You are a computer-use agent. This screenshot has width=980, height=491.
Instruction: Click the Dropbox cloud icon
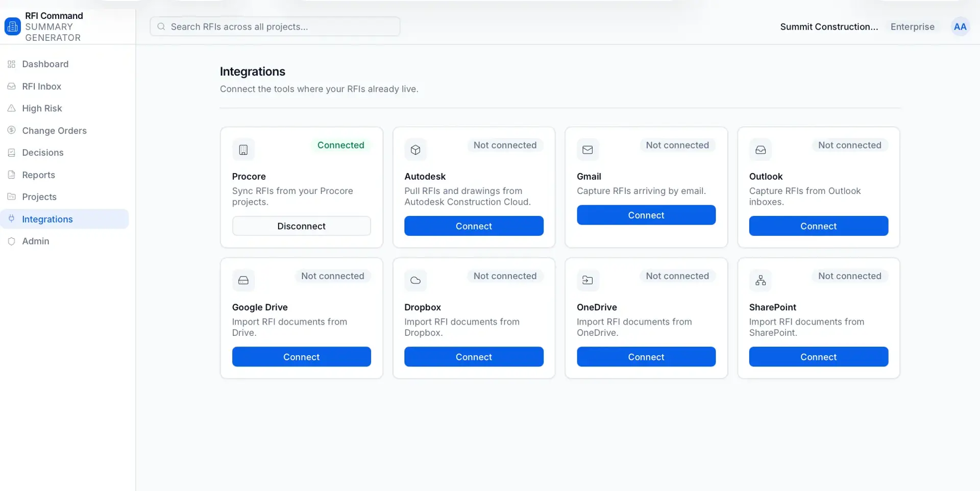point(415,280)
